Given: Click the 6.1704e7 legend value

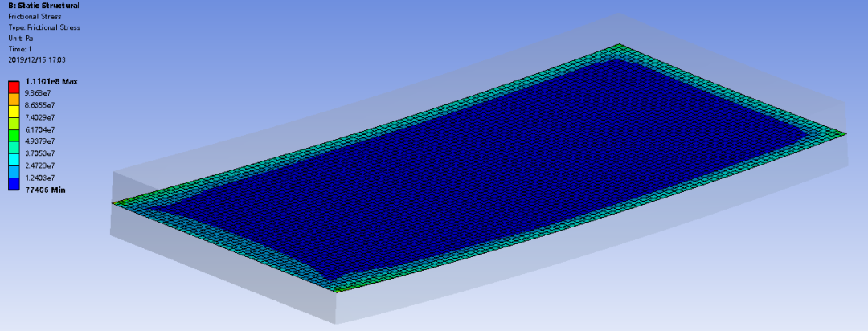Looking at the screenshot, I should click(x=40, y=129).
